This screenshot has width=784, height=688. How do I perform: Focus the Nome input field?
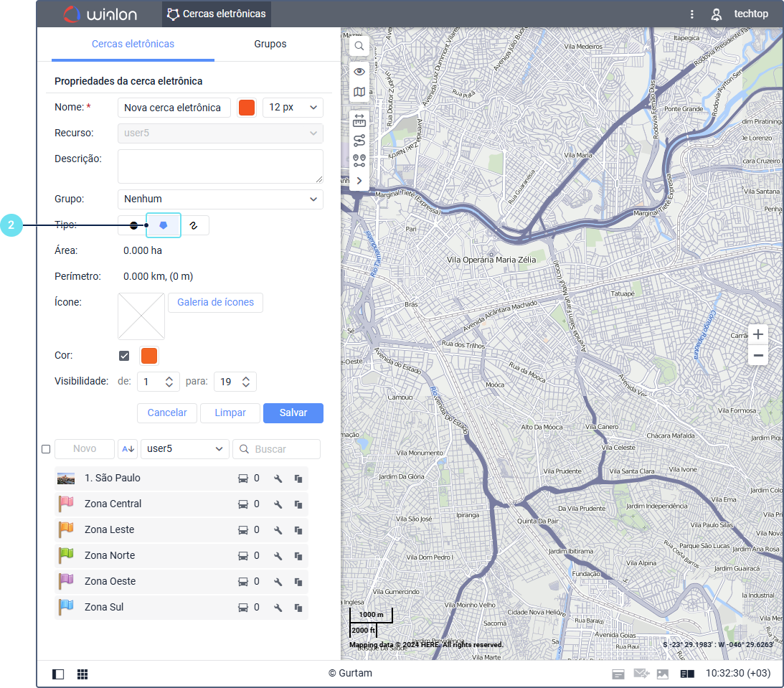point(174,108)
